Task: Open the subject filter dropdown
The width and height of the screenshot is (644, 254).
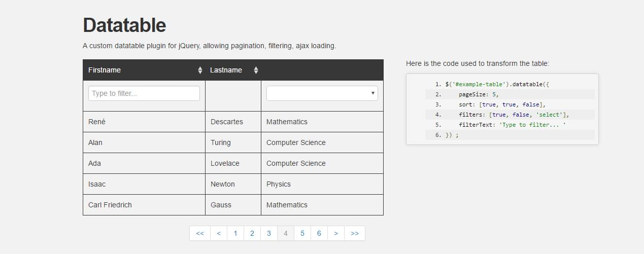Action: pyautogui.click(x=322, y=93)
